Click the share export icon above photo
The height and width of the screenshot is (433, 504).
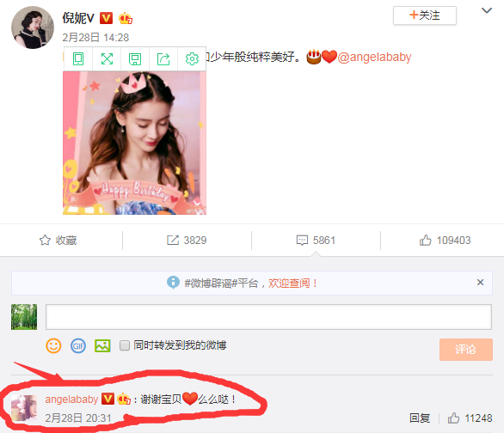tap(163, 59)
